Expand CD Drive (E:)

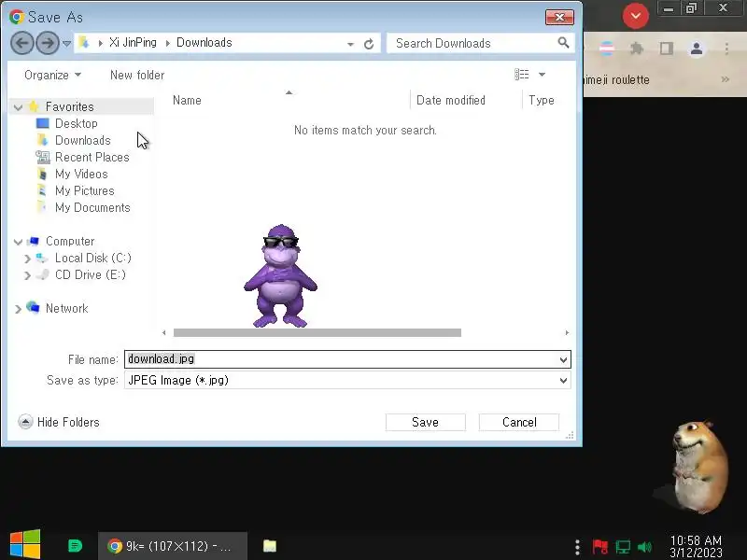[27, 275]
